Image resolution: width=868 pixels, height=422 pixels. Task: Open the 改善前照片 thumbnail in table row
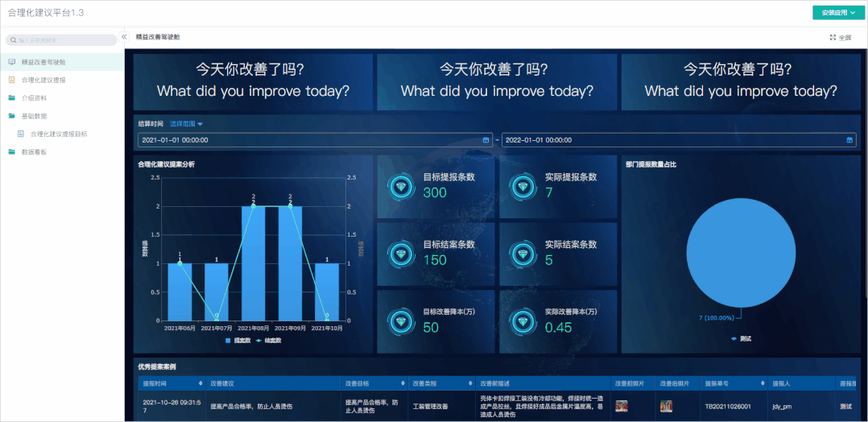coord(622,407)
